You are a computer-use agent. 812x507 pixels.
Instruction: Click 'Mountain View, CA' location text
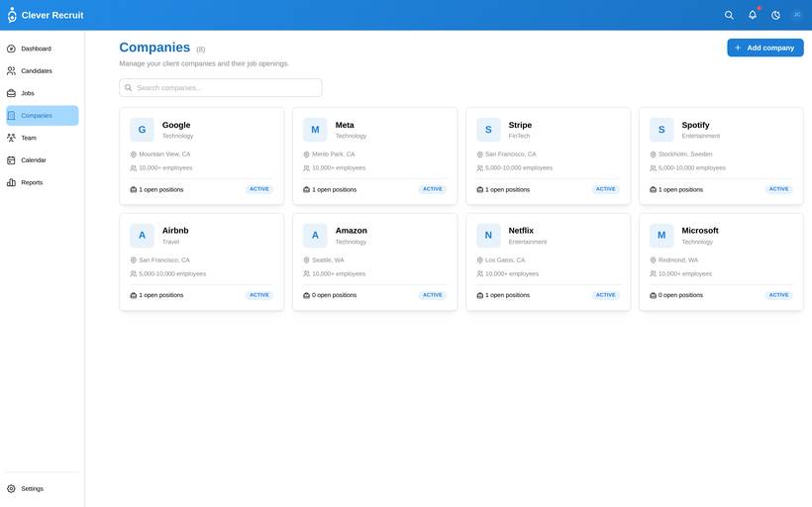coord(164,154)
